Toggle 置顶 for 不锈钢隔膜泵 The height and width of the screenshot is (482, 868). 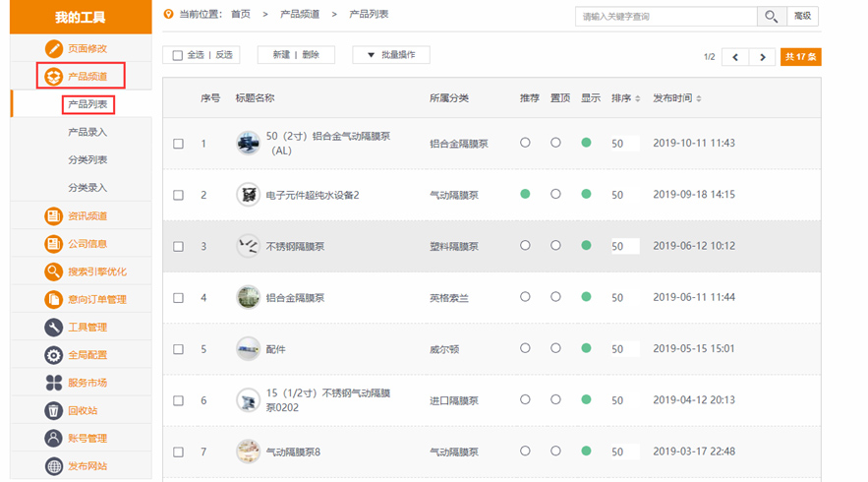click(555, 246)
